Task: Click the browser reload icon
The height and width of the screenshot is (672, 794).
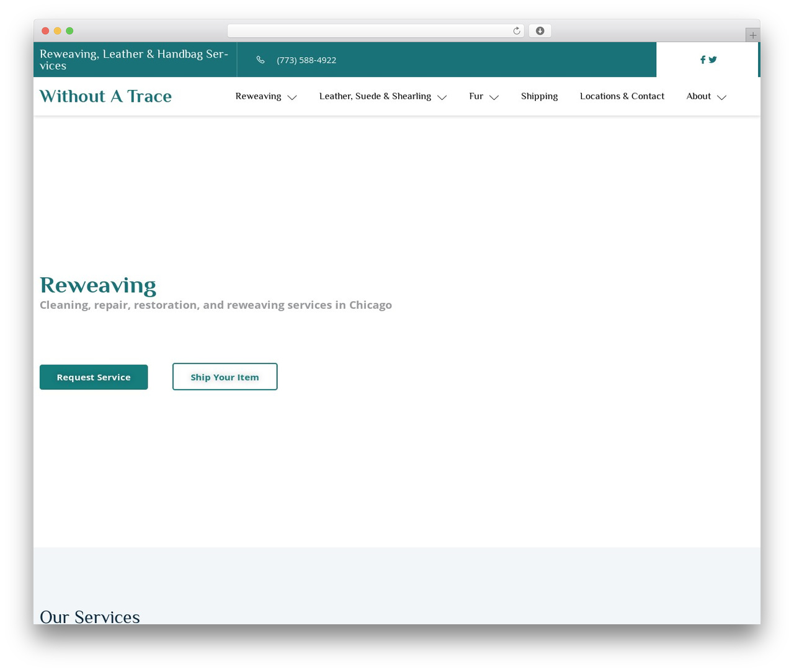Action: [516, 31]
